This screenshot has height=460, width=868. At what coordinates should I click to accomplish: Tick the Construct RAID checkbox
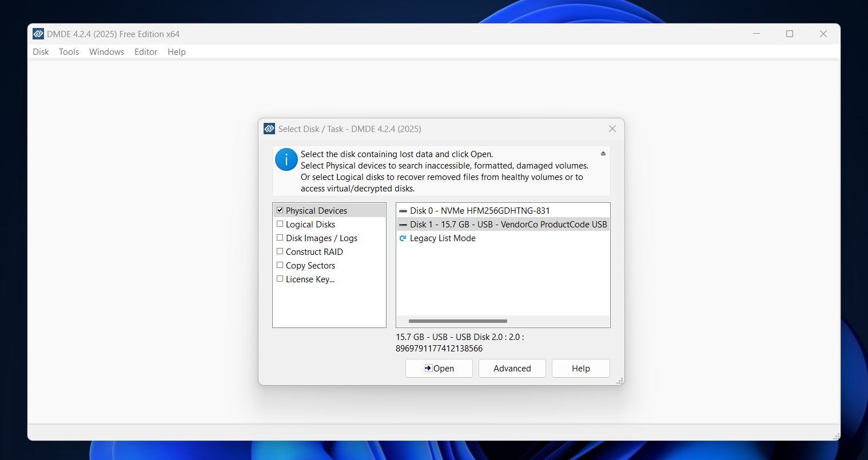pyautogui.click(x=280, y=251)
